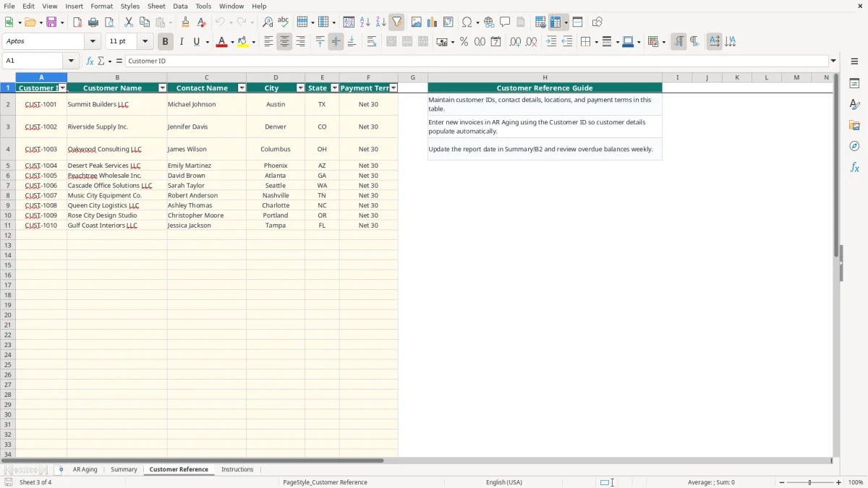Click the Sort Ascending icon

365,22
